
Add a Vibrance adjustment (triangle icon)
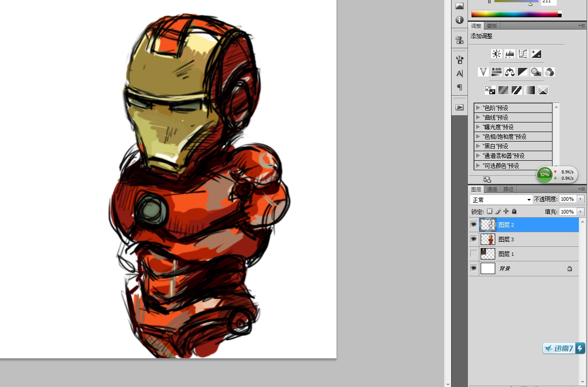[x=483, y=72]
